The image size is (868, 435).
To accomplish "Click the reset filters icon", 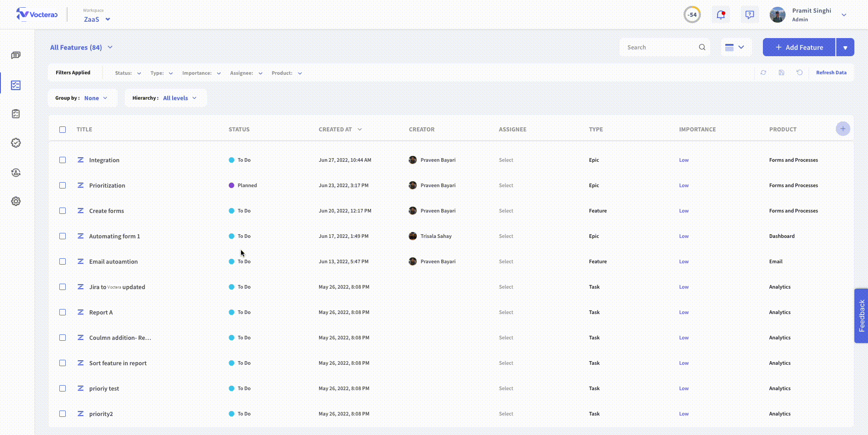I will [x=800, y=72].
